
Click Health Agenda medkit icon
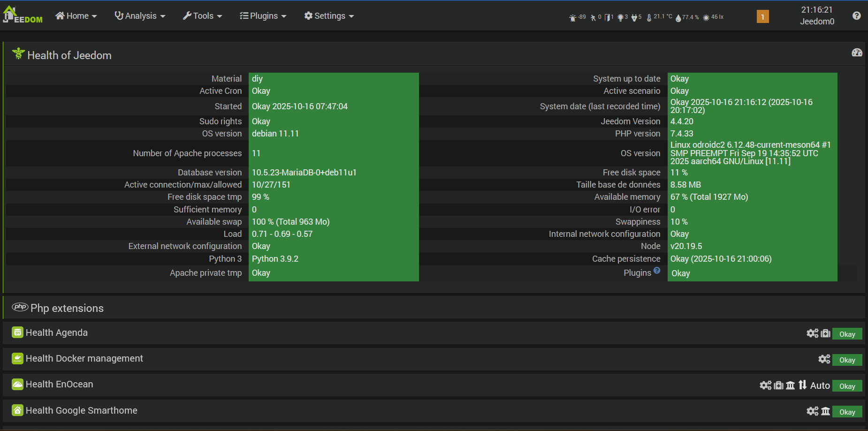826,333
